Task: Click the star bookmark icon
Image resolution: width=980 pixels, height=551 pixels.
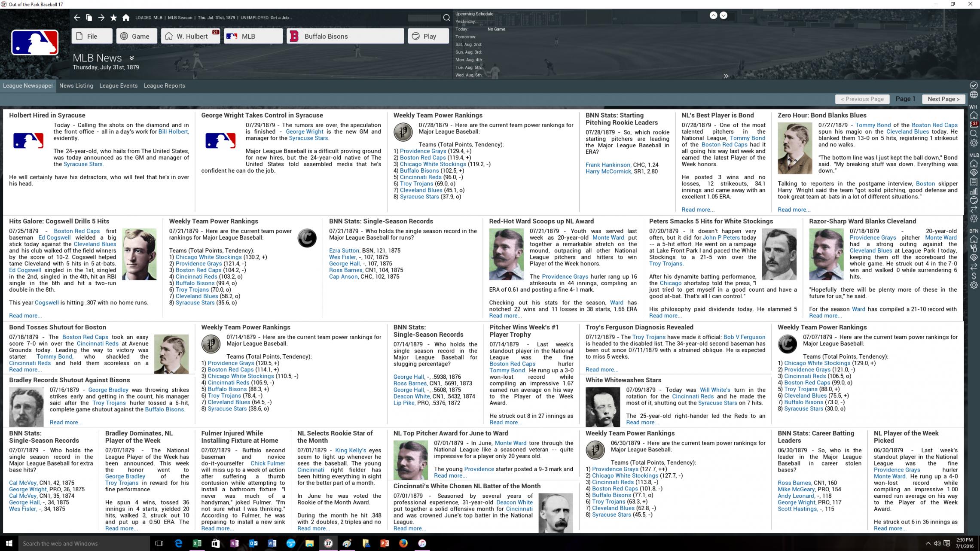Action: (x=113, y=18)
